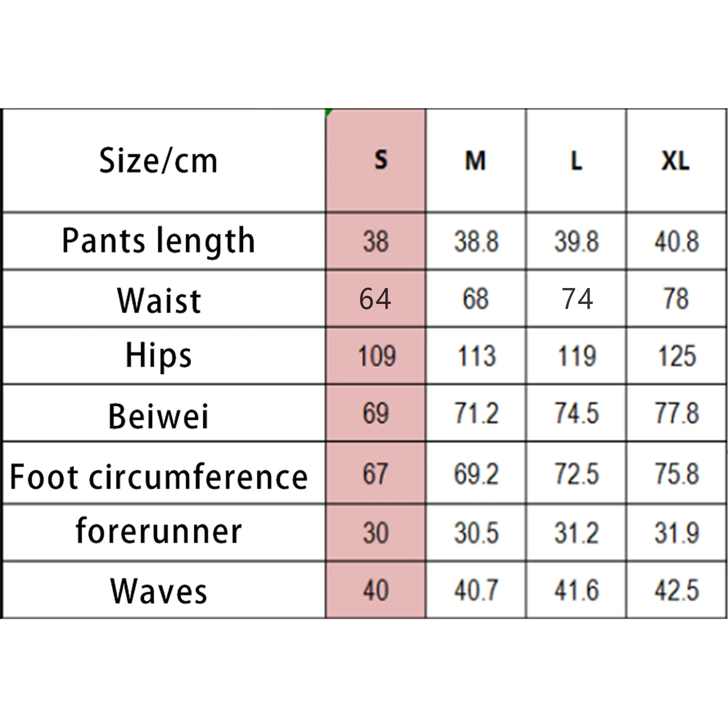This screenshot has width=728, height=728.
Task: Click the XL Waves value 42.5
Action: tap(677, 590)
